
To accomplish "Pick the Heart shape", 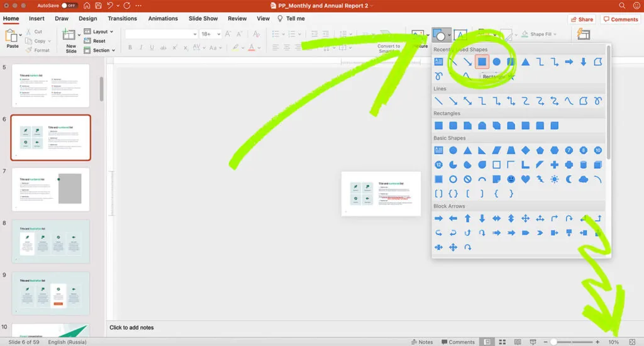I will pyautogui.click(x=525, y=179).
